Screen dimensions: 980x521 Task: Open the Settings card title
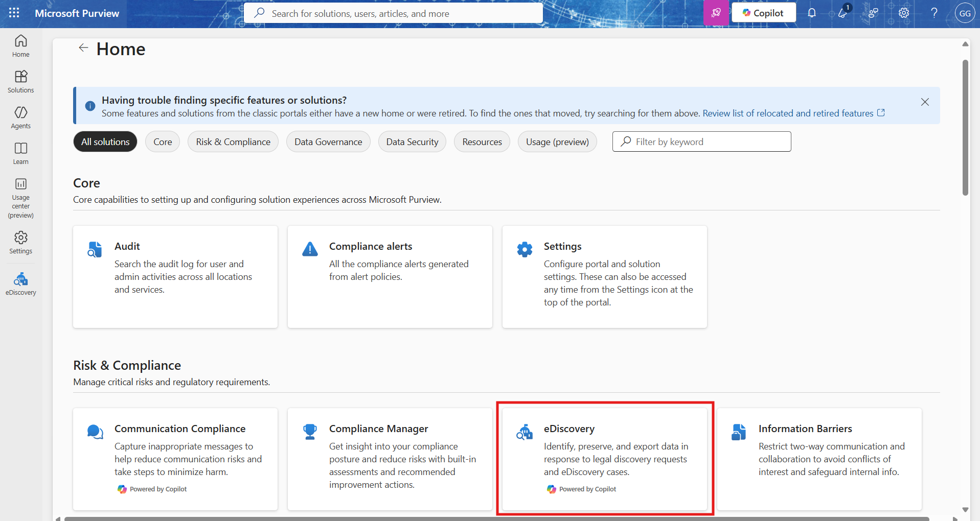click(562, 246)
